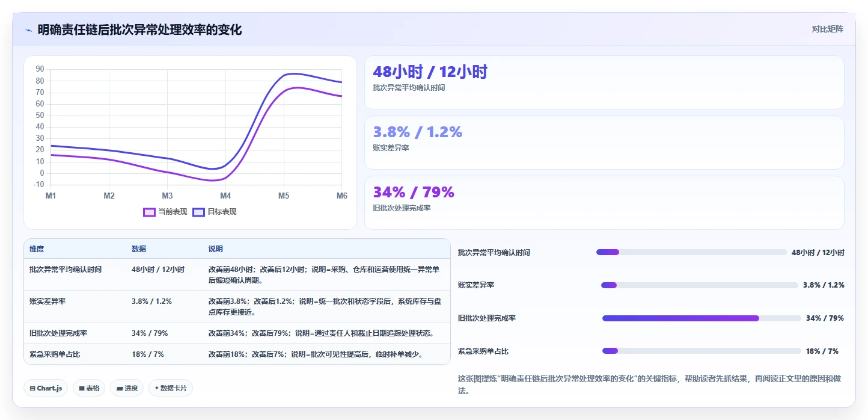Click the description starting 改善前18%
Viewport: 868px width, 420px height.
[x=317, y=354]
